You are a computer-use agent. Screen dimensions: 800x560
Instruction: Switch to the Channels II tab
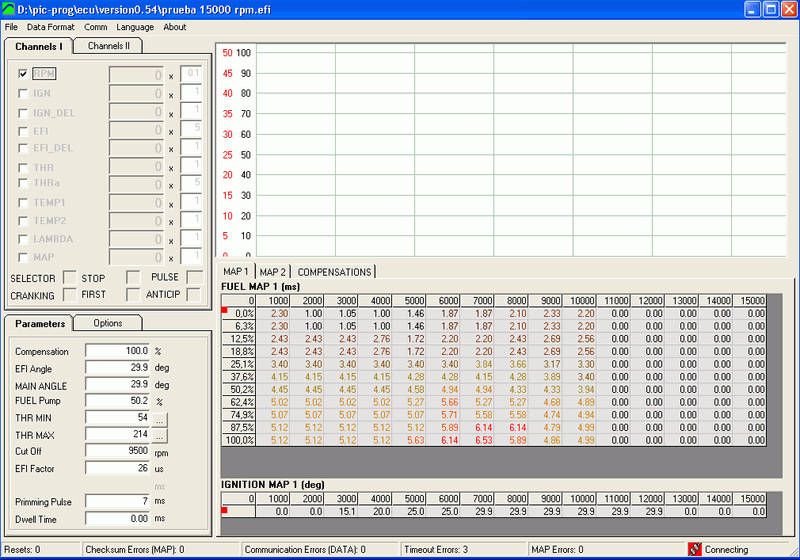coord(109,46)
